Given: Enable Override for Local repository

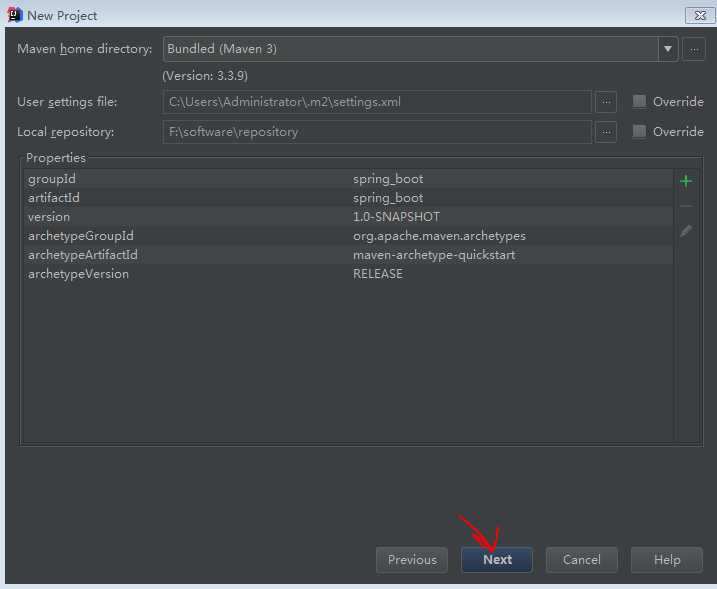Looking at the screenshot, I should [x=639, y=132].
